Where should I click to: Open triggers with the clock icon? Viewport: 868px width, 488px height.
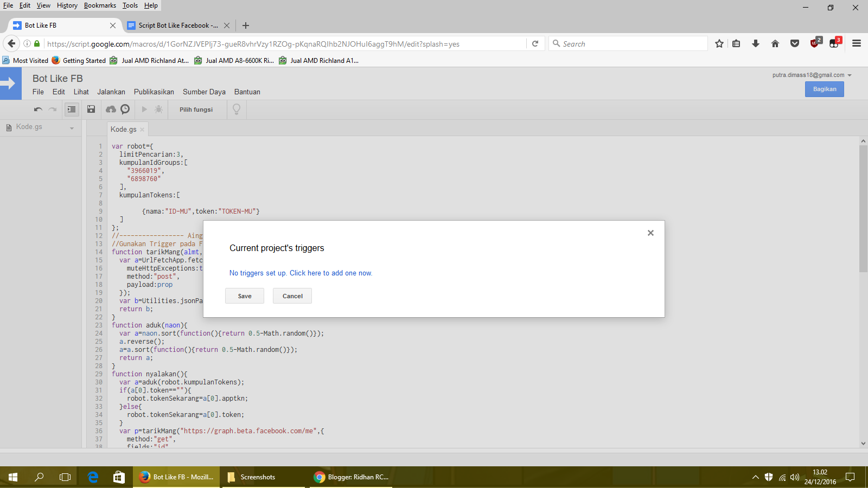point(125,110)
